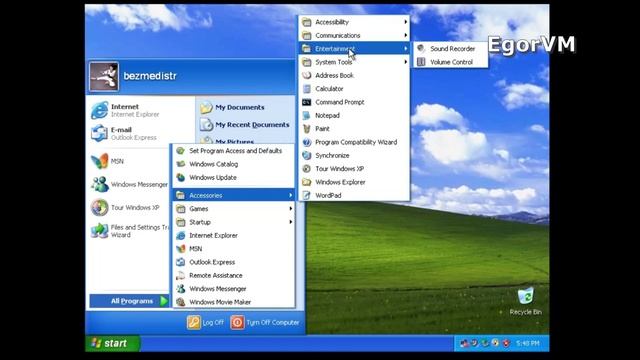The image size is (640, 360).
Task: Click the Program Compatibility Wizard icon
Action: click(x=307, y=142)
